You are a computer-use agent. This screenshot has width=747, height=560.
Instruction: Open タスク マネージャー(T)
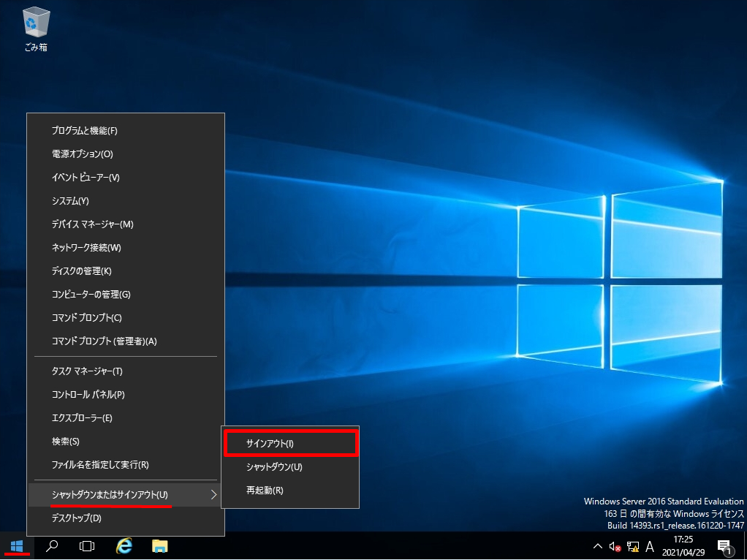pos(126,371)
